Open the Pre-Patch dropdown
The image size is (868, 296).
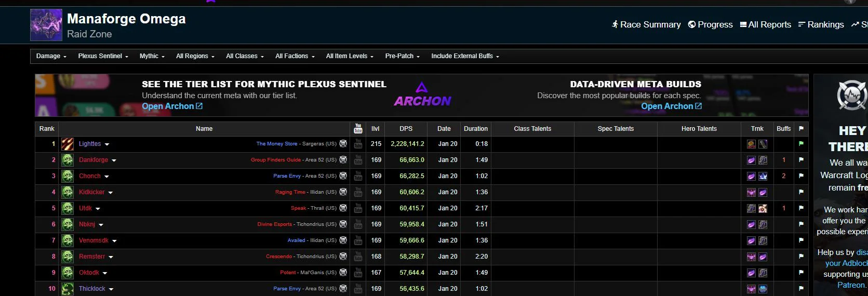(403, 56)
